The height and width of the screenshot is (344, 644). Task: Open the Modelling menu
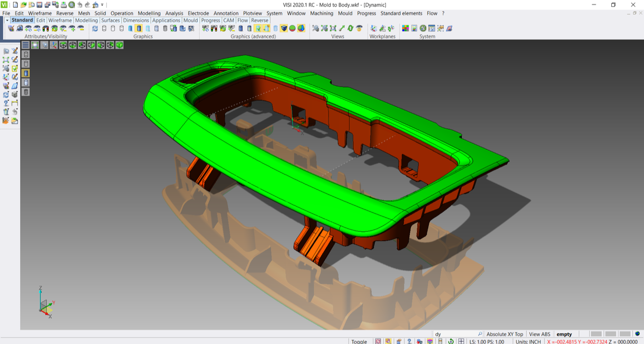(x=149, y=13)
